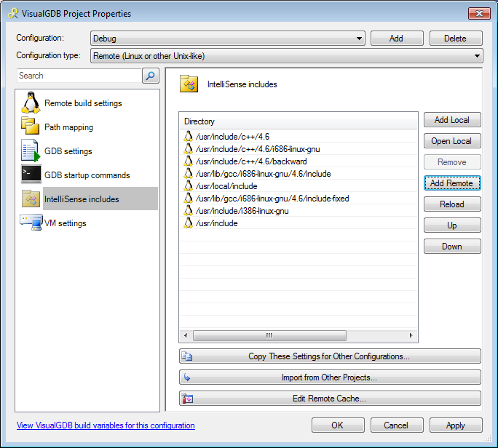Click the Add Local button

pos(452,120)
